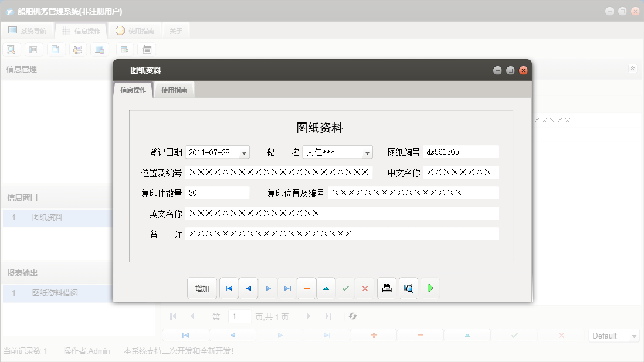Print the drawing record
The height and width of the screenshot is (362, 644).
(387, 288)
